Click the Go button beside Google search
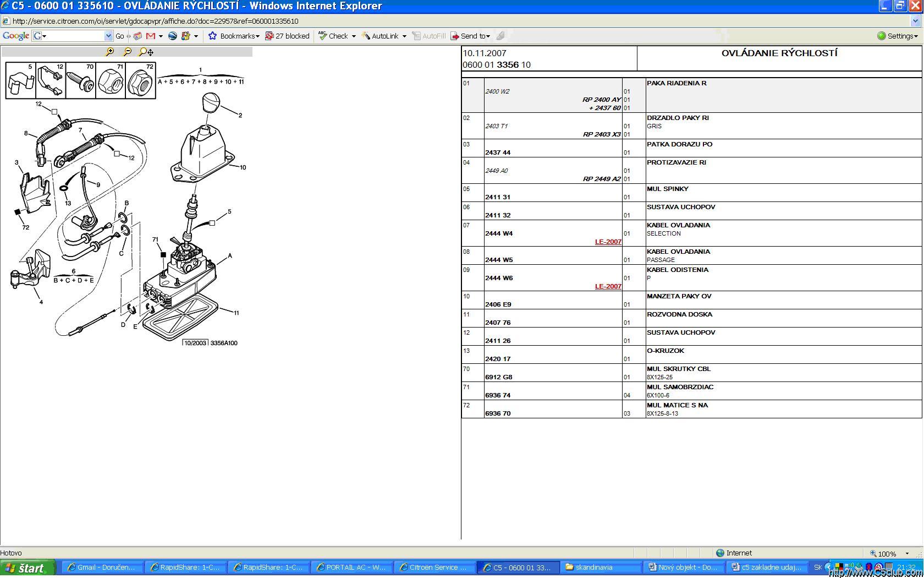924x578 pixels. 120,36
